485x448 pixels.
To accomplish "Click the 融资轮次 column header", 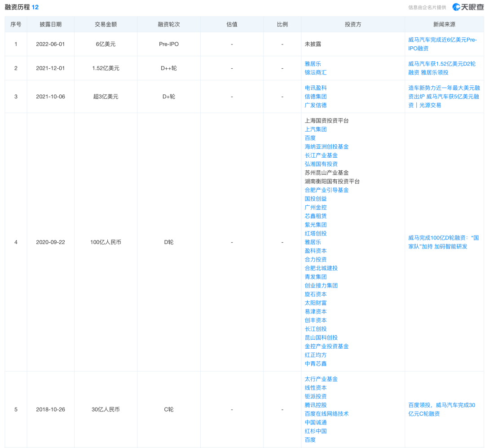I will pos(169,24).
